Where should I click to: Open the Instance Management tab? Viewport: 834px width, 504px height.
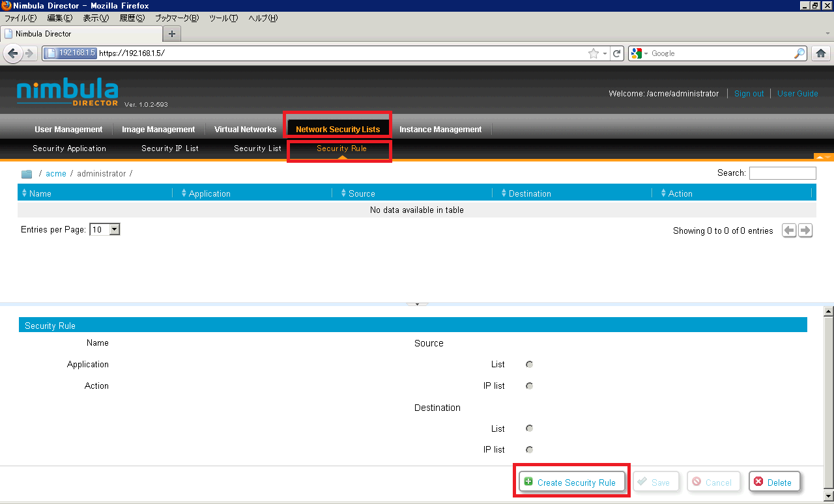tap(440, 130)
